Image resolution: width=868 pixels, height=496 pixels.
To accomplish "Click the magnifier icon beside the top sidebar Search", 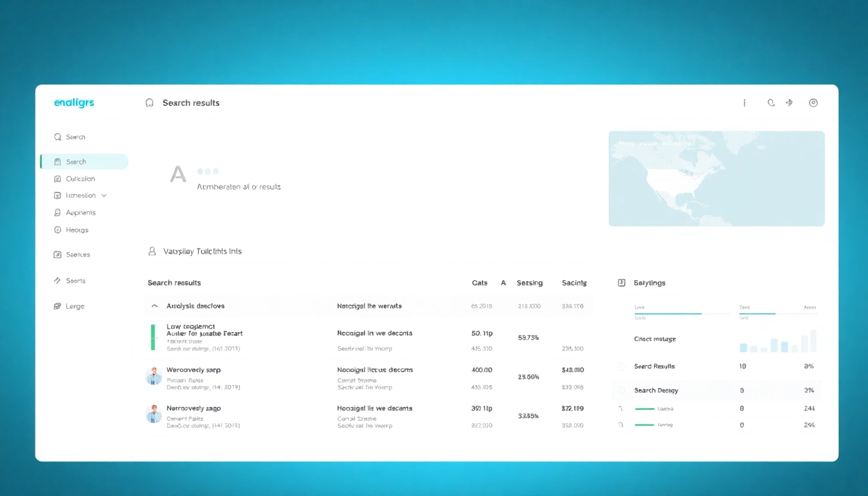I will coord(57,137).
